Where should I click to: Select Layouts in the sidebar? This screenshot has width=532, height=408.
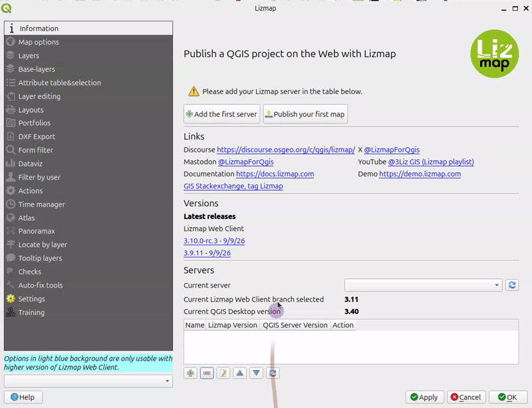click(x=88, y=110)
